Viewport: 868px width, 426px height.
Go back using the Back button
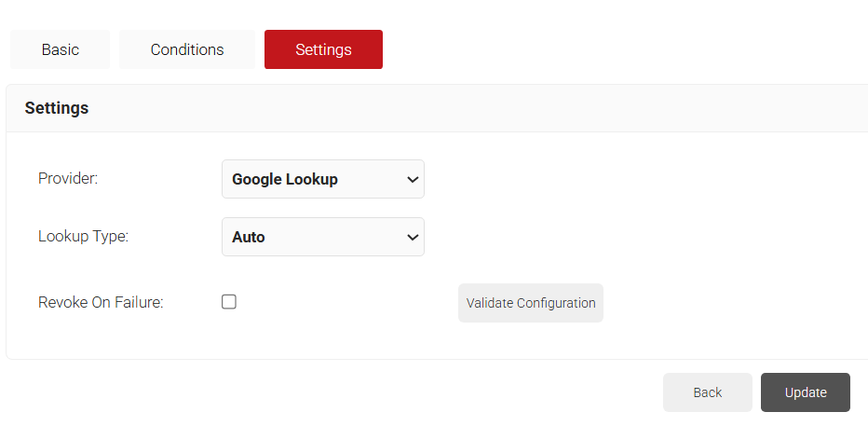[707, 392]
